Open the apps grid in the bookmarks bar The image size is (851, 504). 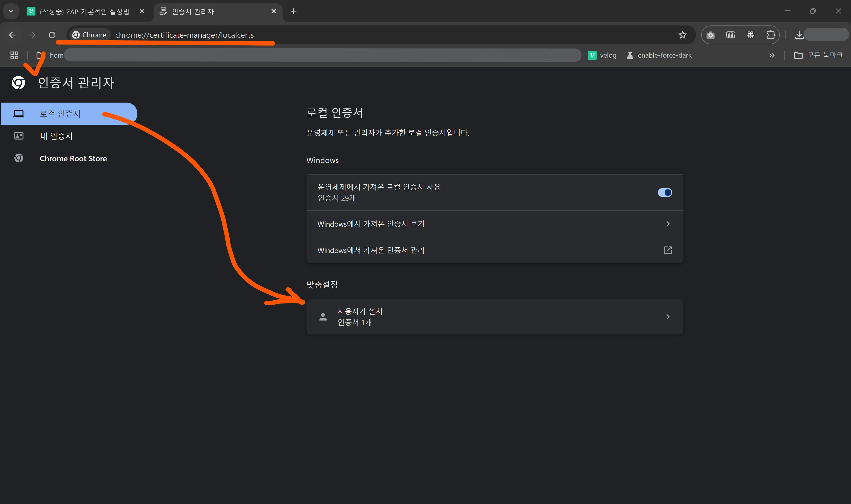(x=14, y=55)
